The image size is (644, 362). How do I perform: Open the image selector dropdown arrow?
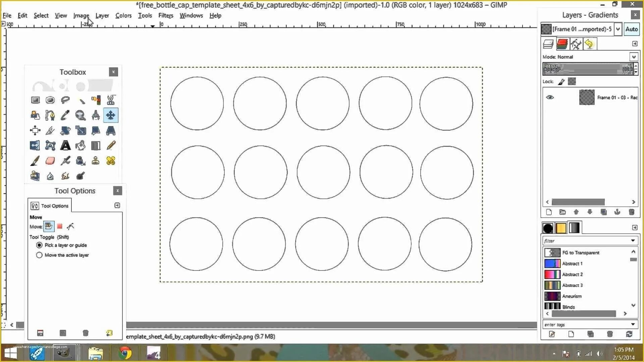point(618,29)
